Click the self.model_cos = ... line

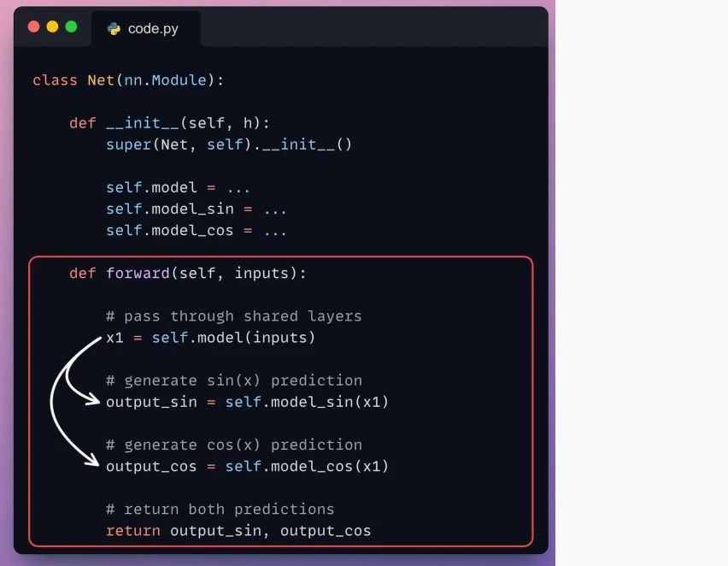197,231
